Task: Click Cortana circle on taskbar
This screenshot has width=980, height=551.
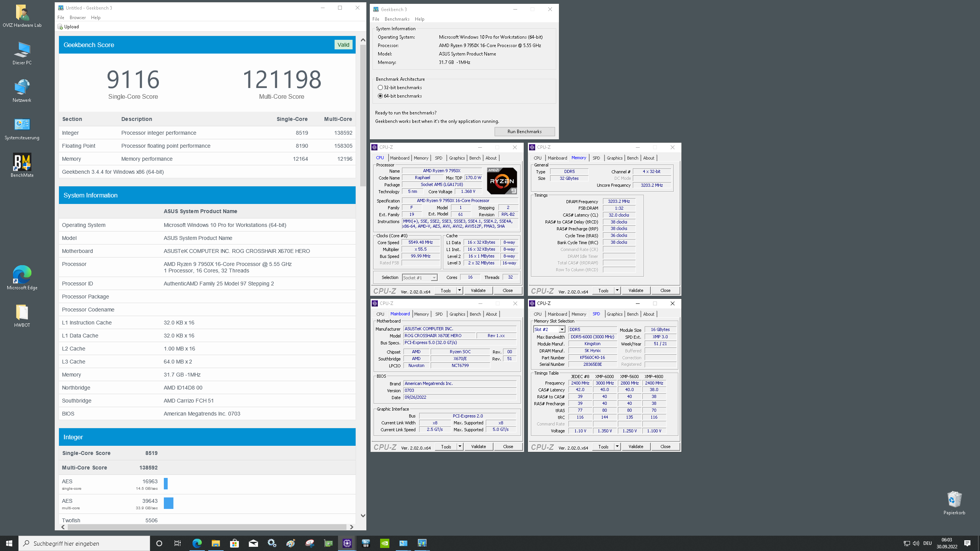Action: 159,543
